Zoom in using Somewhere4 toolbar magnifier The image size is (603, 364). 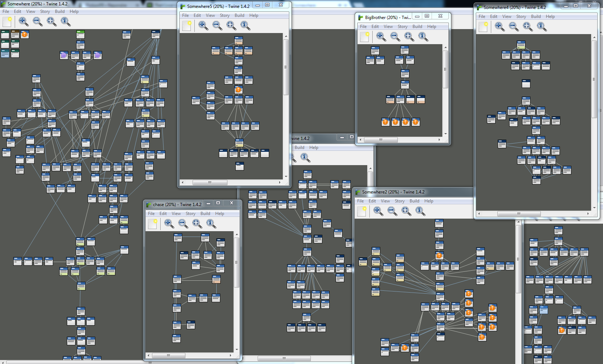(x=499, y=27)
